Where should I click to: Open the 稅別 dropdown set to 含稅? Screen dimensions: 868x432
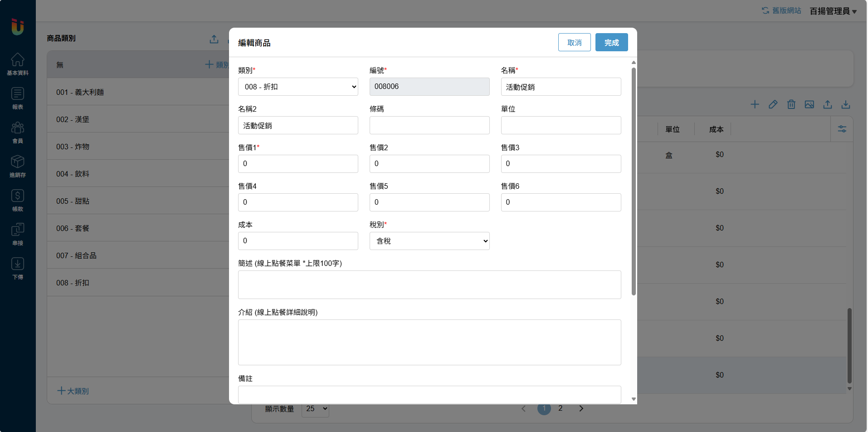point(429,241)
